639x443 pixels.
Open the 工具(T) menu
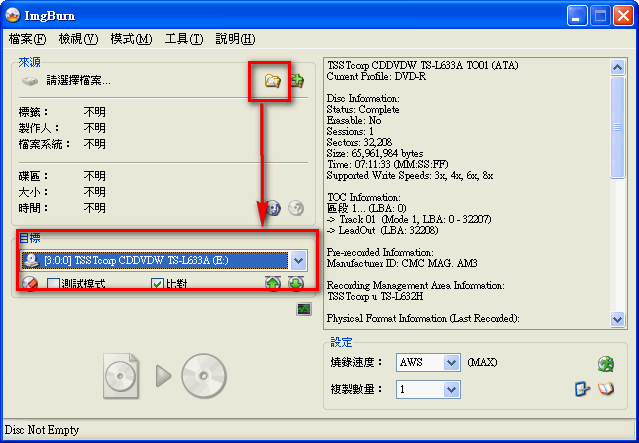[x=184, y=39]
